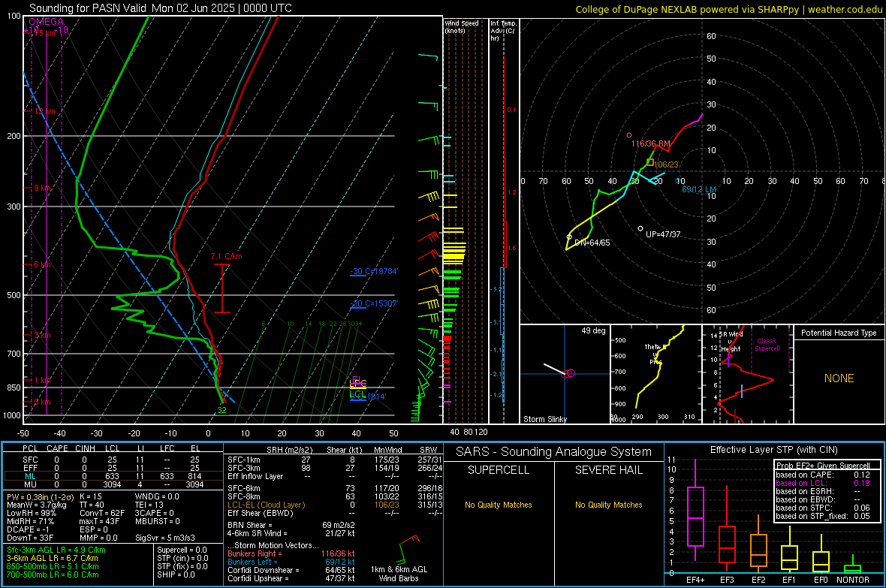This screenshot has height=588, width=886.
Task: Click the 'Corfidi Upshear =' row
Action: (291, 578)
